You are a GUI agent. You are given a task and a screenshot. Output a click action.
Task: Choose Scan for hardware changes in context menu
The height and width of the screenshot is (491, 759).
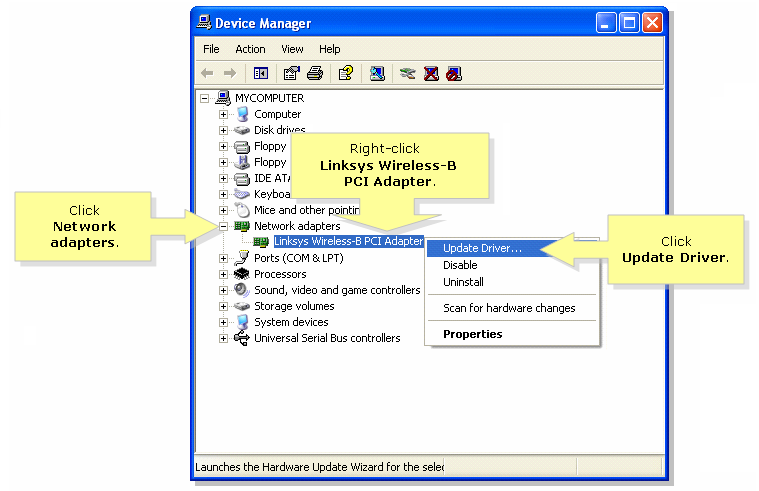click(x=512, y=308)
